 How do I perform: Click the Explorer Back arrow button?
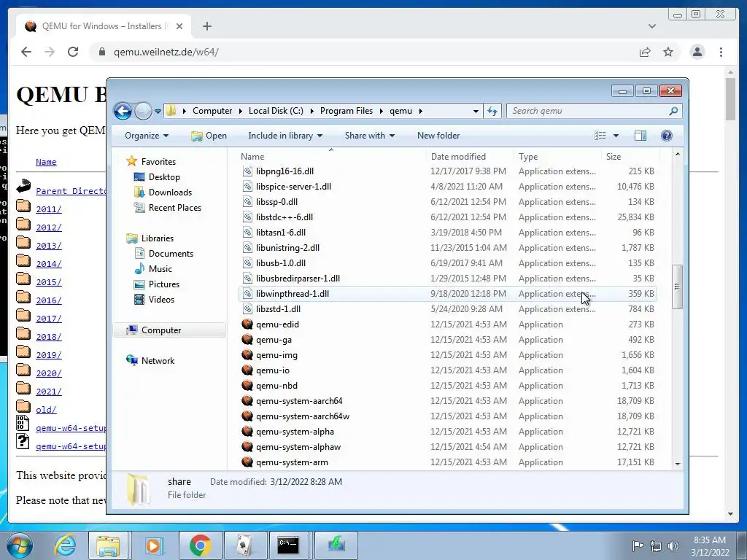(x=123, y=111)
